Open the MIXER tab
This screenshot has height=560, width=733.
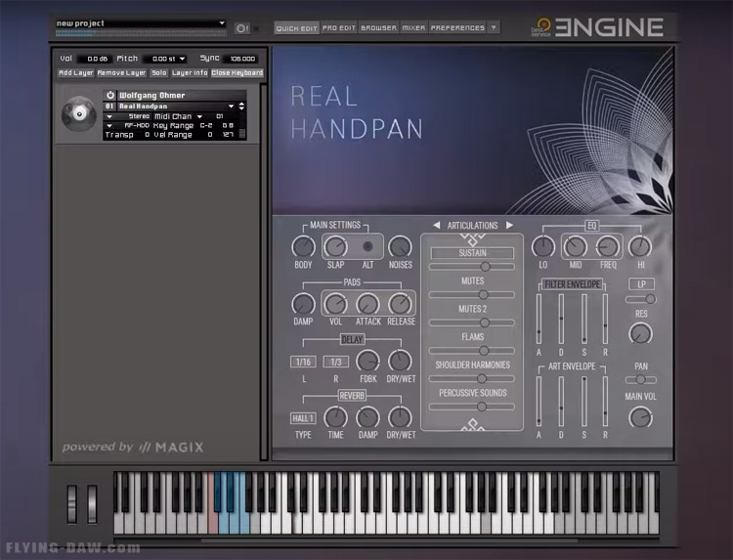pos(413,28)
